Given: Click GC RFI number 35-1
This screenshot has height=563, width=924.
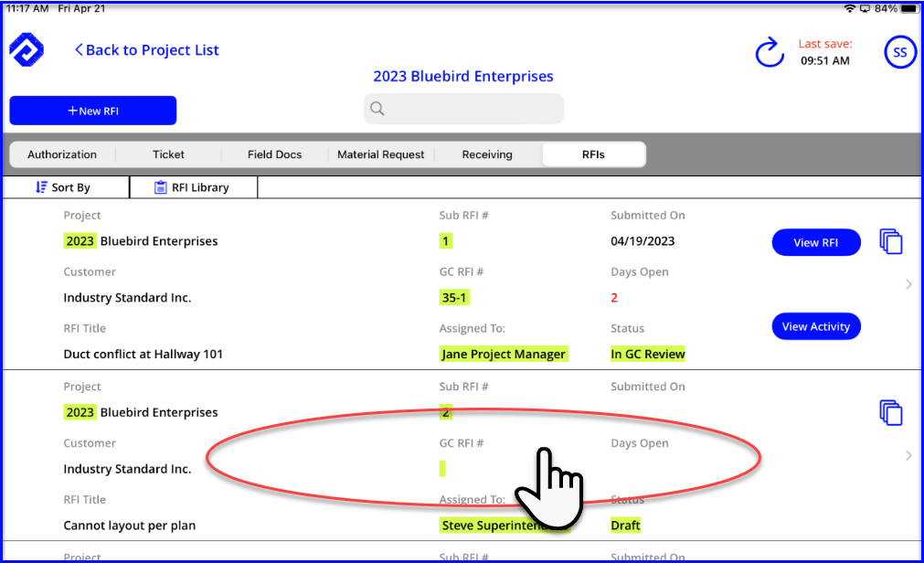Looking at the screenshot, I should coord(454,298).
